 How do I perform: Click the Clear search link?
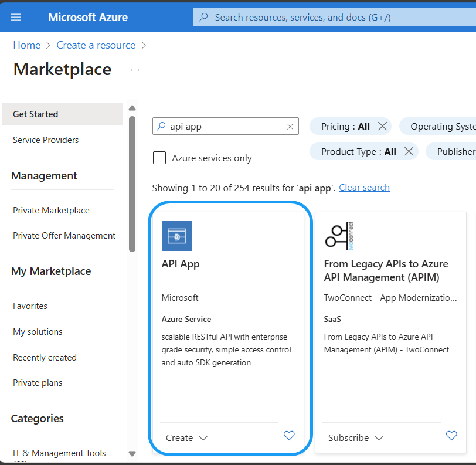click(x=364, y=188)
